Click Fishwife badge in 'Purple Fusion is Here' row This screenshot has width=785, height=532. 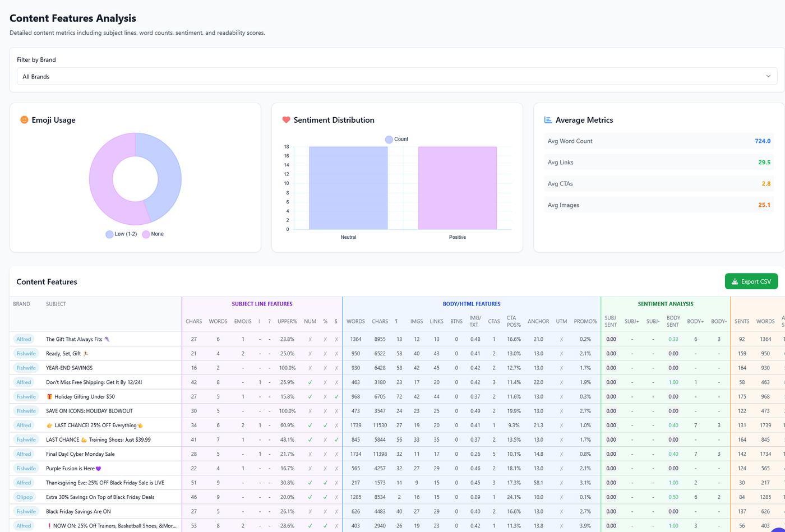pos(26,468)
